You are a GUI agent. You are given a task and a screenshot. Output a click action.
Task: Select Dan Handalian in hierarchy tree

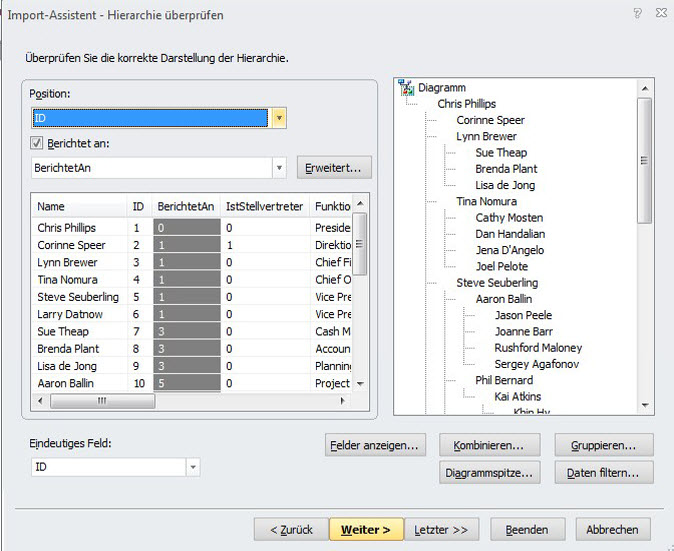510,234
